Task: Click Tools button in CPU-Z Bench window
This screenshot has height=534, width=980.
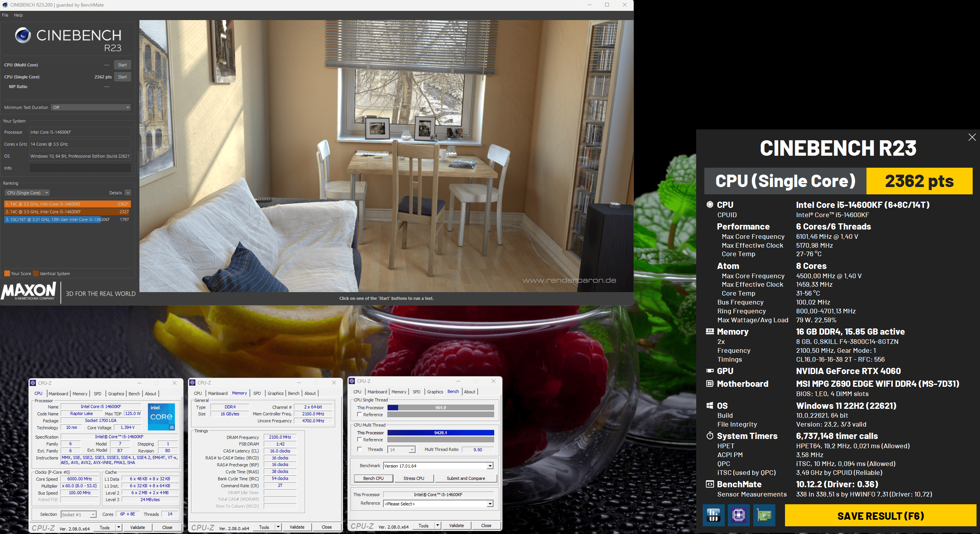Action: pyautogui.click(x=424, y=525)
